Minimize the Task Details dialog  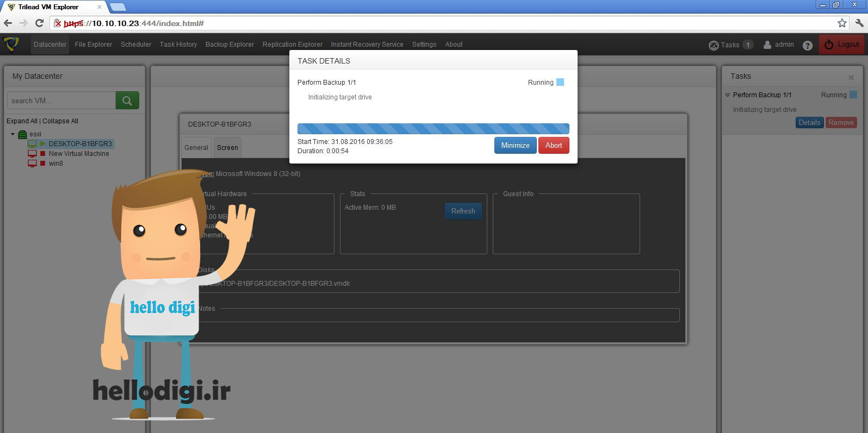515,145
